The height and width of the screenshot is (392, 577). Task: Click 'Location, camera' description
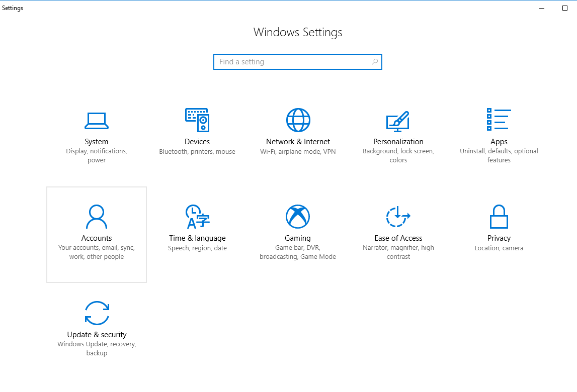[x=499, y=248]
